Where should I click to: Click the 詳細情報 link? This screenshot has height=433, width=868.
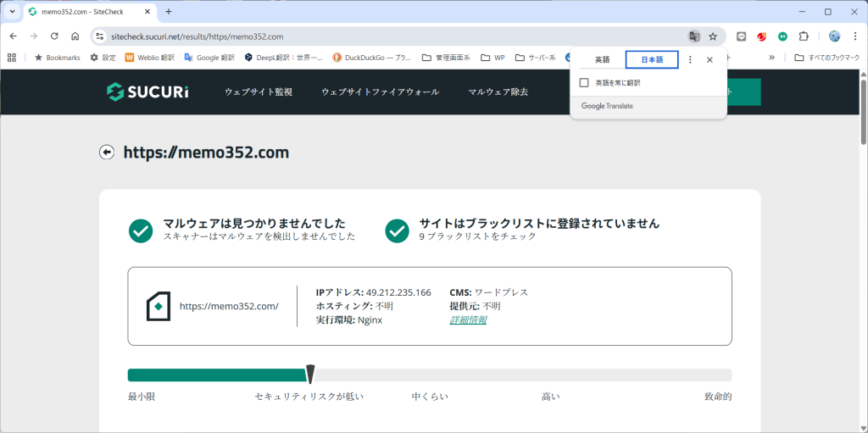468,319
